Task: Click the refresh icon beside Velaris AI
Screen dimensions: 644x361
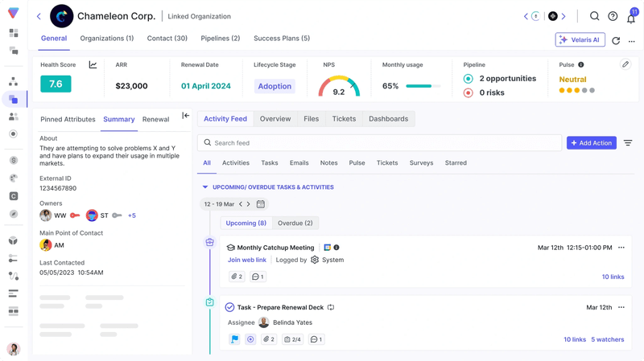Action: pos(616,40)
